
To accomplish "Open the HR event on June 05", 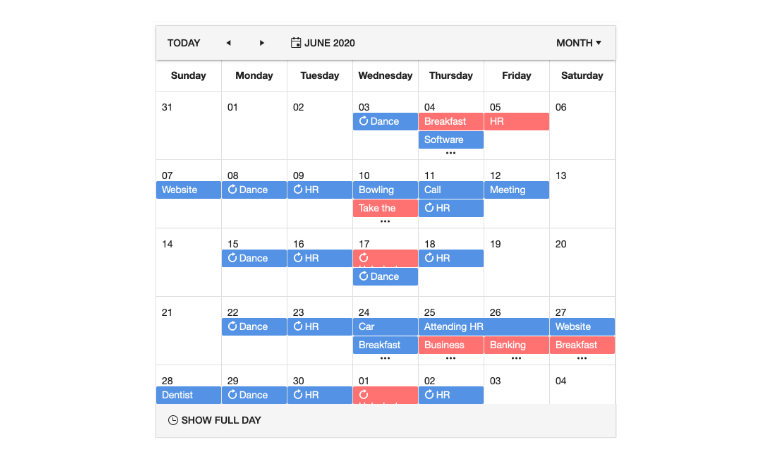I will pyautogui.click(x=517, y=121).
